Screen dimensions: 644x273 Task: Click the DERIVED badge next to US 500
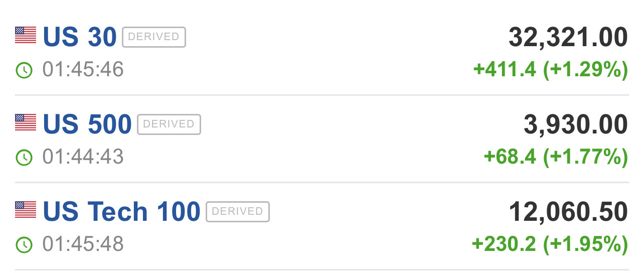169,124
